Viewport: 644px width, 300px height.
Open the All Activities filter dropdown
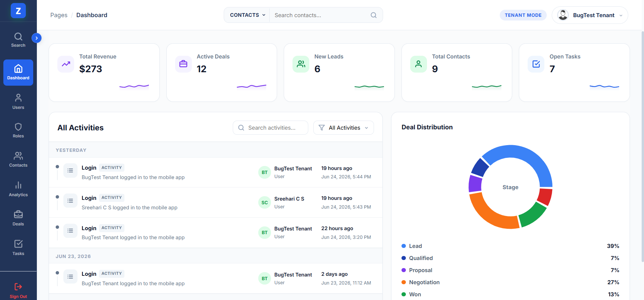[343, 128]
